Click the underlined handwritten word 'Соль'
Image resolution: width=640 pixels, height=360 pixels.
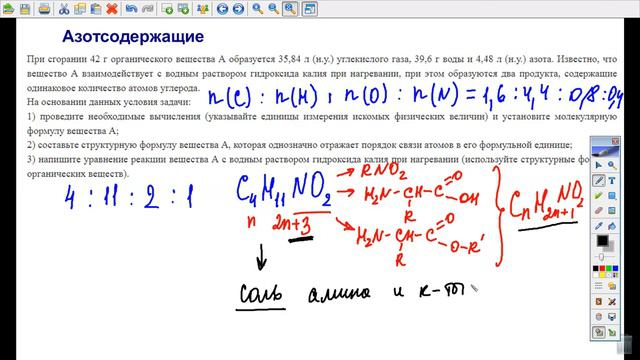(260, 294)
